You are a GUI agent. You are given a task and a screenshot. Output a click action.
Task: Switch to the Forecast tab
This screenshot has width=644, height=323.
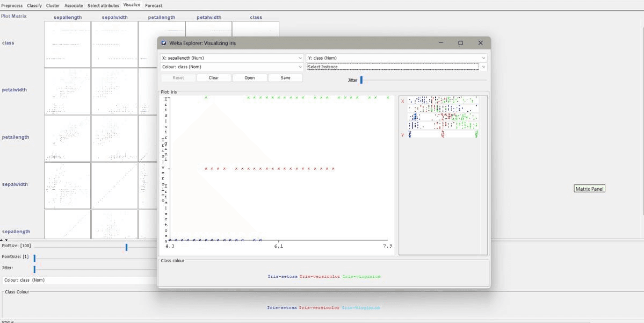click(x=154, y=6)
